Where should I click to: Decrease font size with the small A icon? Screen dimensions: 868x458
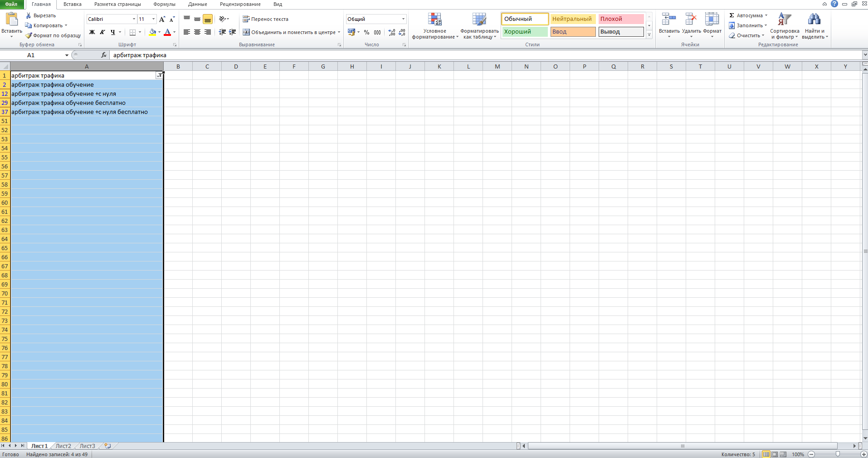coord(172,19)
